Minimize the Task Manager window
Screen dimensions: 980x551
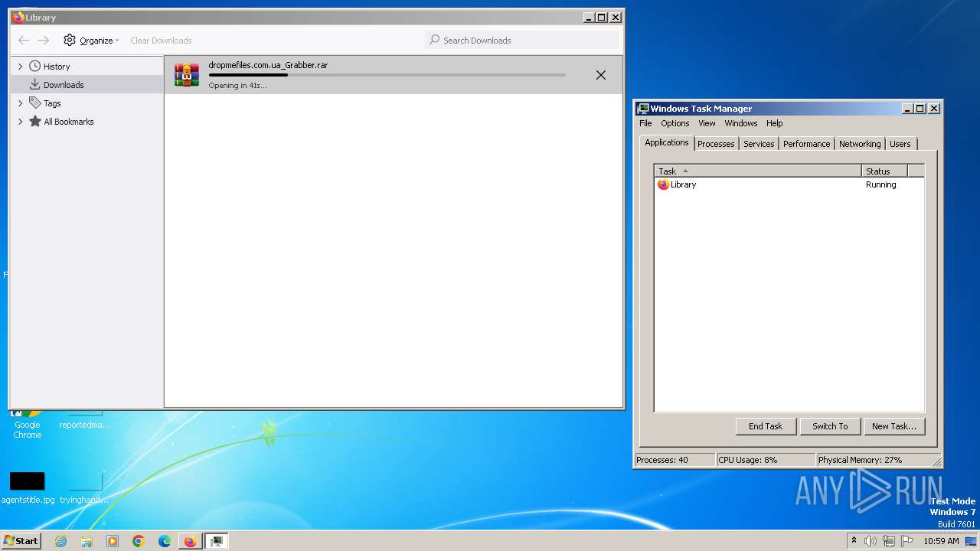pyautogui.click(x=907, y=109)
